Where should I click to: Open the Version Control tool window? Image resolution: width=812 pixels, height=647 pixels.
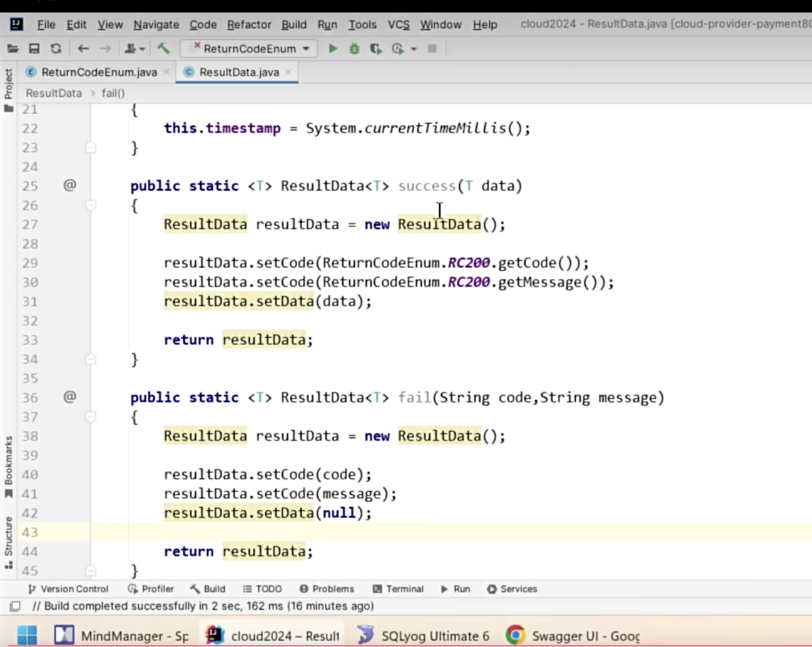[x=68, y=589]
